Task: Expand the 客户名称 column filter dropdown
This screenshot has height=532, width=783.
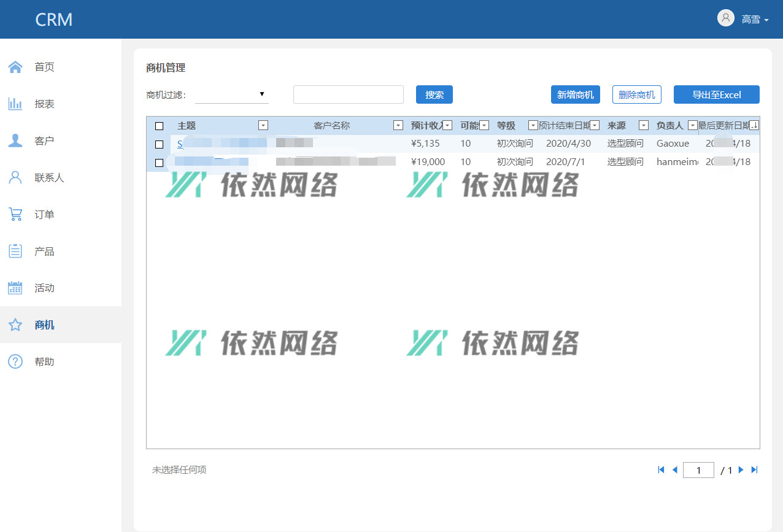Action: point(398,126)
